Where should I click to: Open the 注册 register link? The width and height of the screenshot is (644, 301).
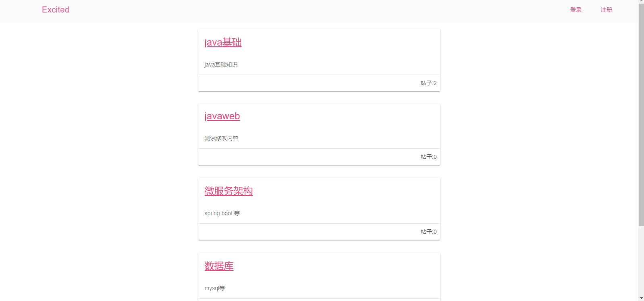606,10
